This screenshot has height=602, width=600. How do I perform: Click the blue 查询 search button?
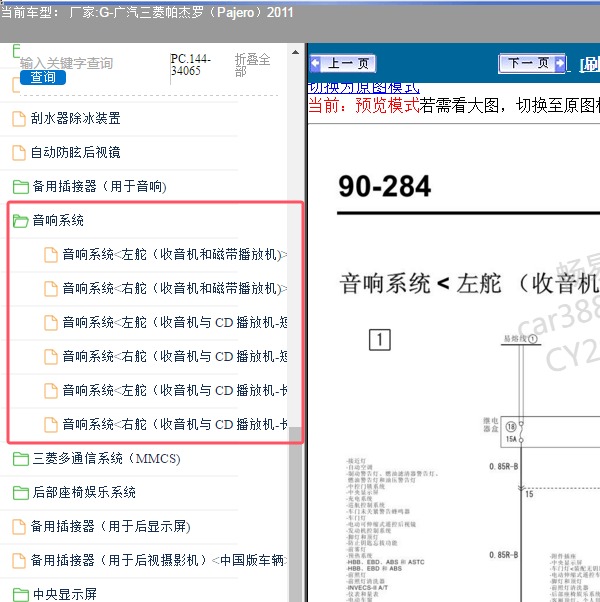[43, 77]
